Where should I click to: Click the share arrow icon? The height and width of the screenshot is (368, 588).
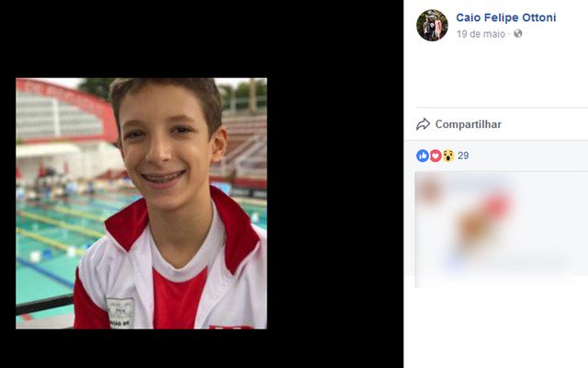pos(423,124)
